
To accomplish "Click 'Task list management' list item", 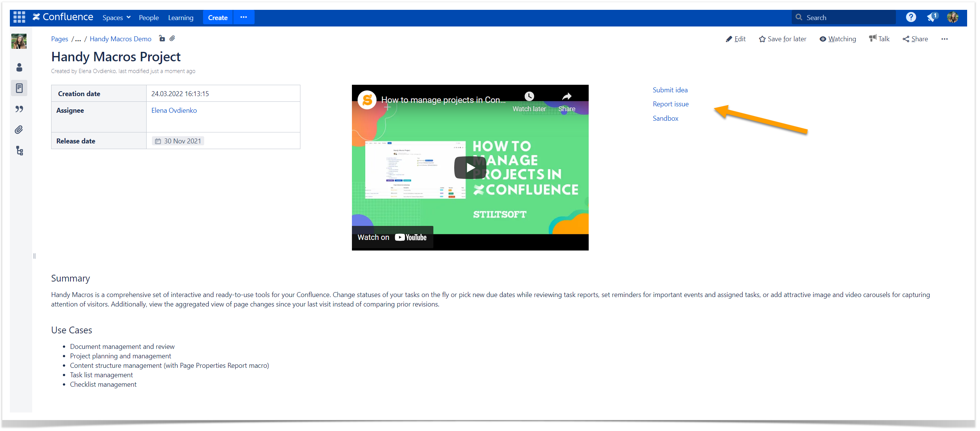I will 102,375.
